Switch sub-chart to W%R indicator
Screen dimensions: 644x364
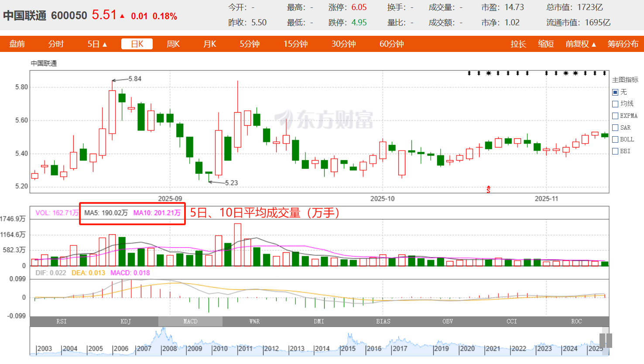pyautogui.click(x=255, y=321)
